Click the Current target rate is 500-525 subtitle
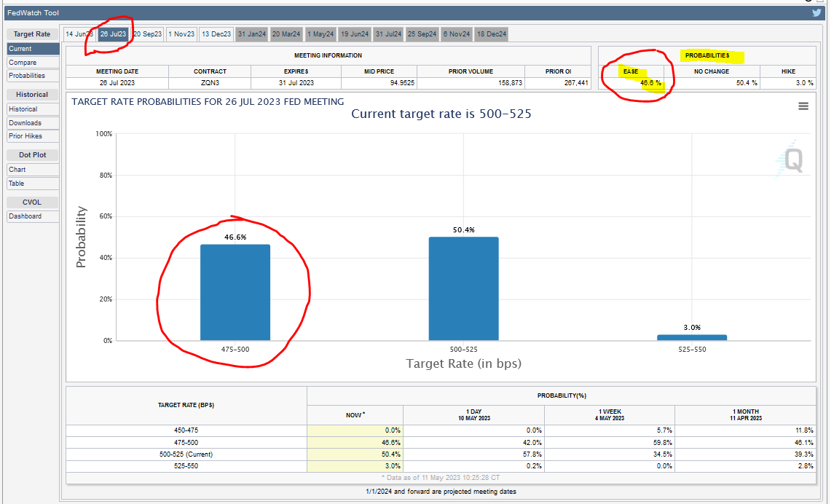Viewport: 834px width, 504px height. click(441, 114)
